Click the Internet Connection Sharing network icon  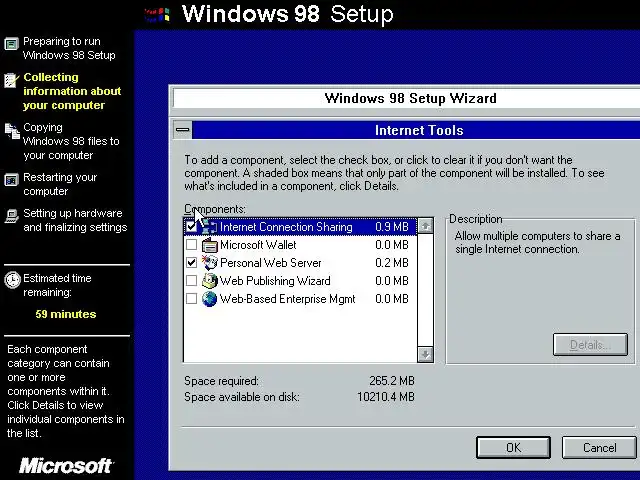click(x=209, y=227)
